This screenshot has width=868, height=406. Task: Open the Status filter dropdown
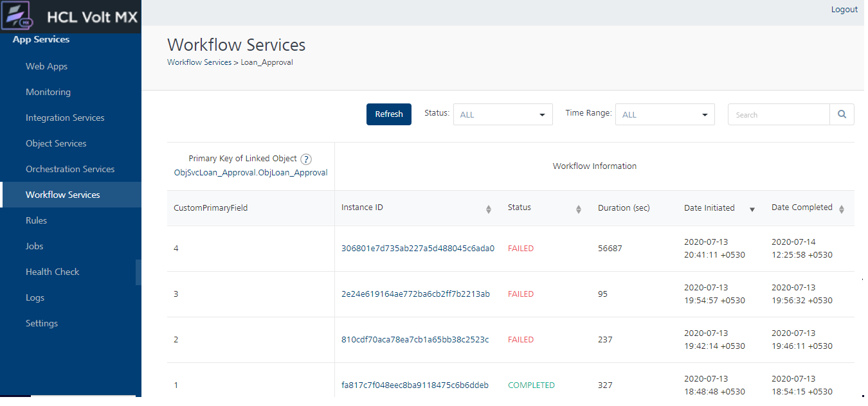(x=503, y=114)
